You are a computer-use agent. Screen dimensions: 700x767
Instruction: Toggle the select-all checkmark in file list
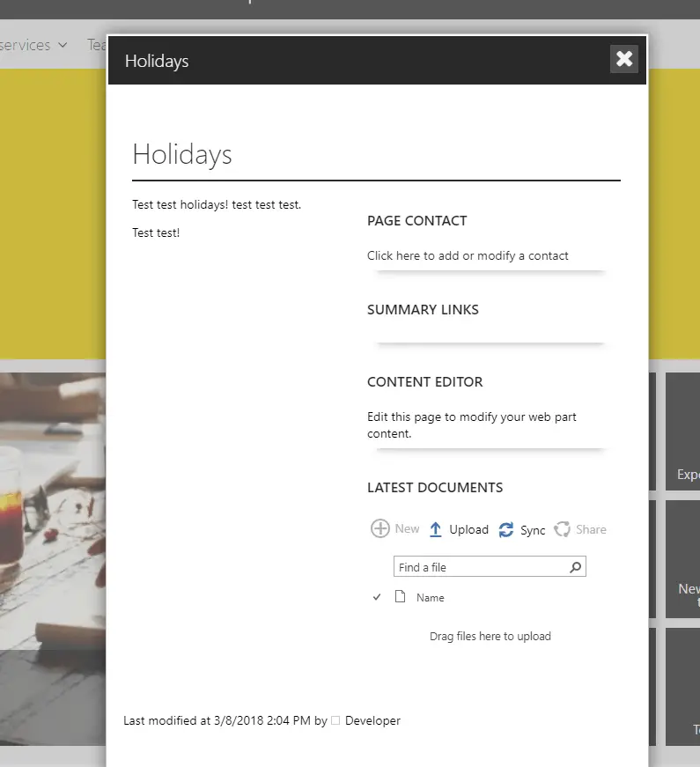(x=377, y=597)
